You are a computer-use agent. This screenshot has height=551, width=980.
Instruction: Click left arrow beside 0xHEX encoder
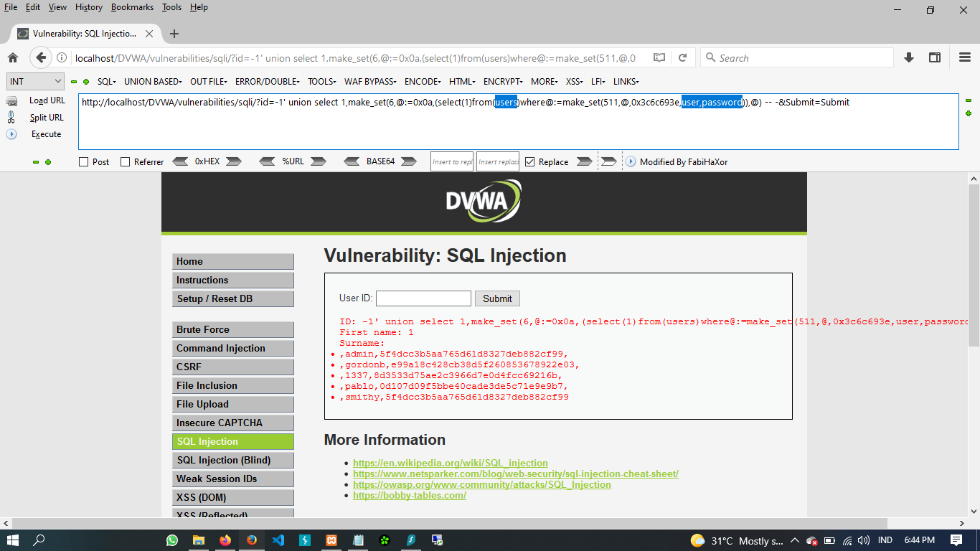[x=180, y=161]
